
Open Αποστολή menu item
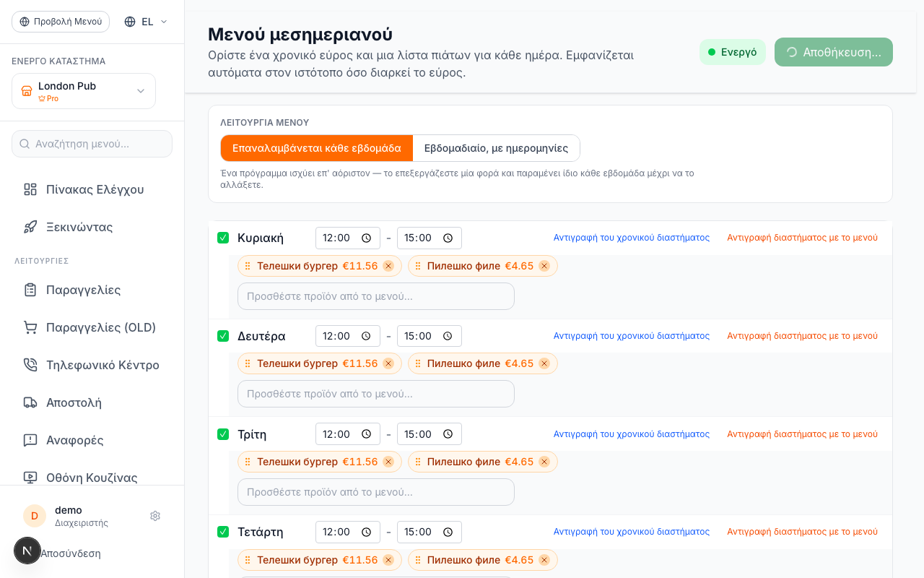pyautogui.click(x=92, y=402)
